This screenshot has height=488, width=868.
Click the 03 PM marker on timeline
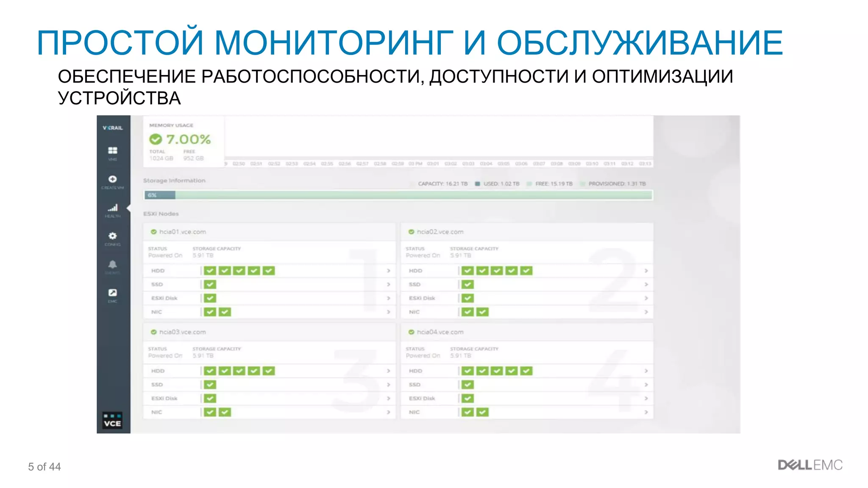click(x=415, y=164)
